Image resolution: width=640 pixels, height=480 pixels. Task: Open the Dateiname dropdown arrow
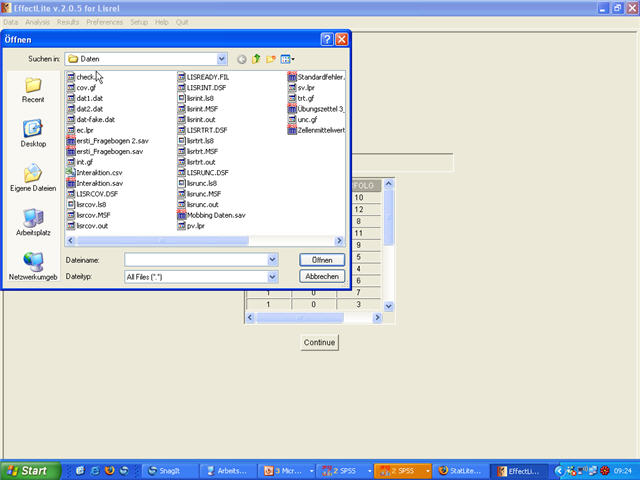tap(273, 259)
